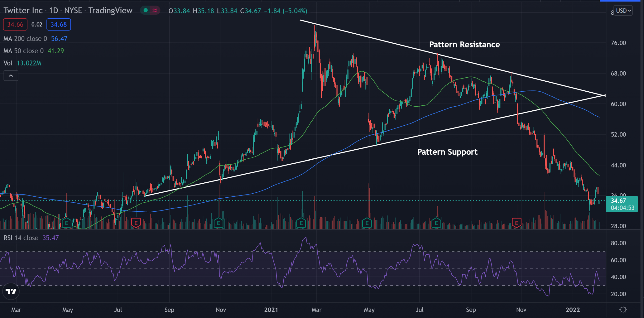This screenshot has height=318, width=644.
Task: Select the RSI 14 close indicator label
Action: 21,238
